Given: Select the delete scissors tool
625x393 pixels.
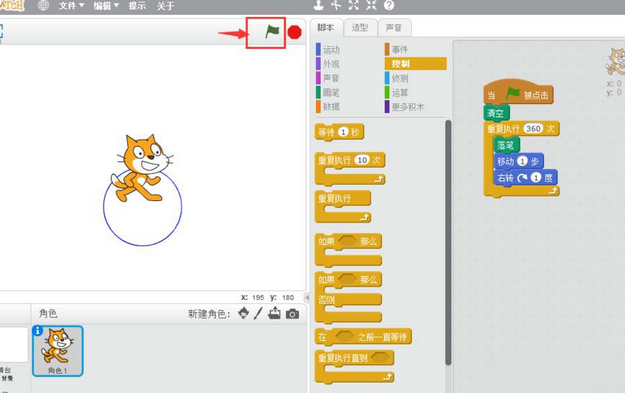Looking at the screenshot, I should [336, 5].
